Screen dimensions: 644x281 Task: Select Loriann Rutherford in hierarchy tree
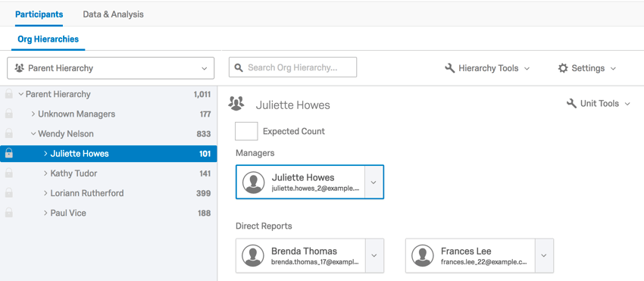click(x=87, y=193)
